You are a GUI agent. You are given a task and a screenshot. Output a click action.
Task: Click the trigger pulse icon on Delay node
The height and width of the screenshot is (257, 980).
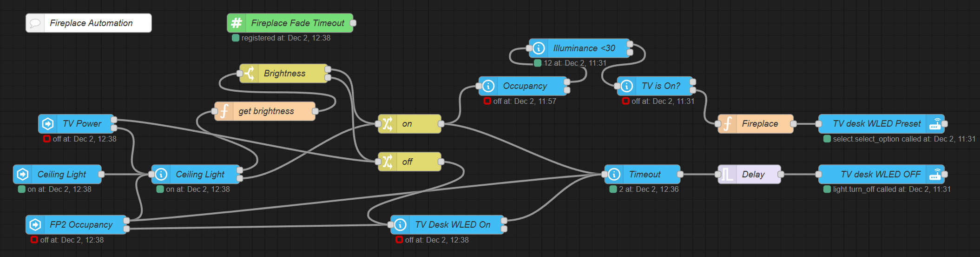(x=727, y=175)
